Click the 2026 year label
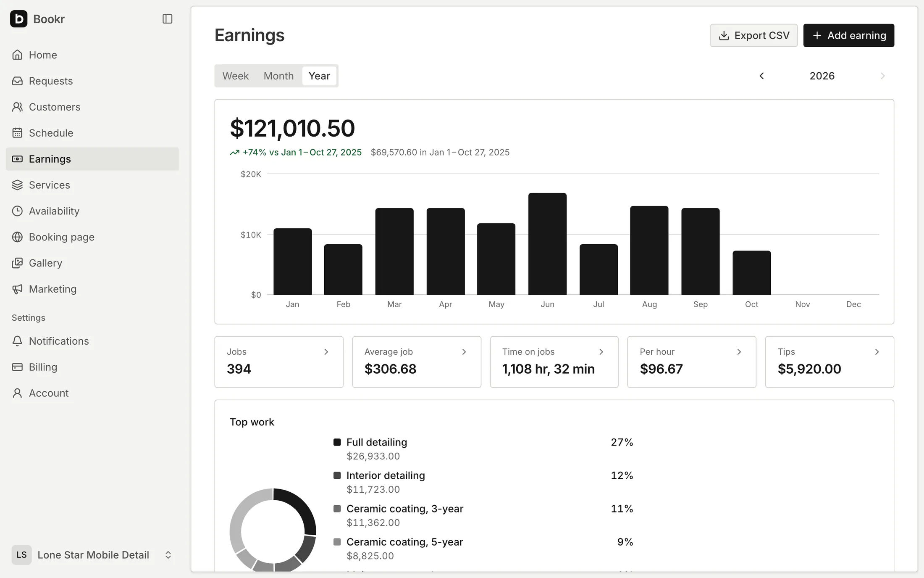This screenshot has width=924, height=578. (822, 76)
